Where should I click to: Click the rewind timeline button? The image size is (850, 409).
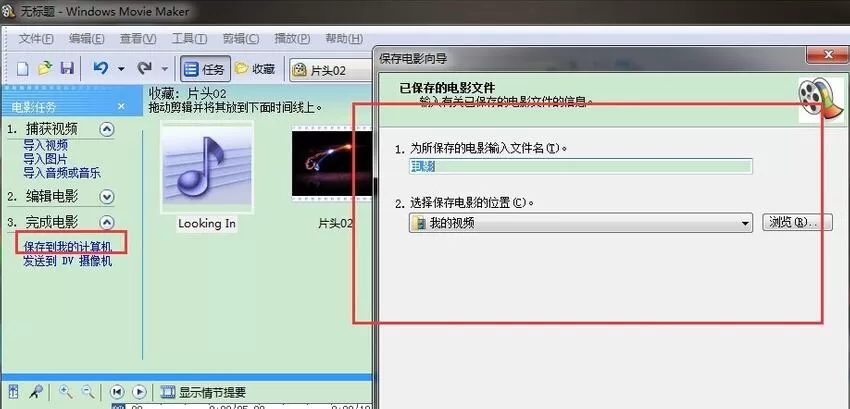click(117, 392)
